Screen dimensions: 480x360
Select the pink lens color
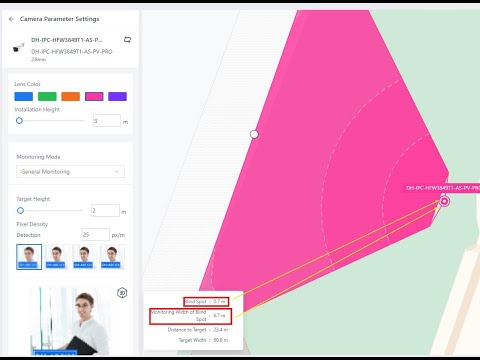coord(94,96)
